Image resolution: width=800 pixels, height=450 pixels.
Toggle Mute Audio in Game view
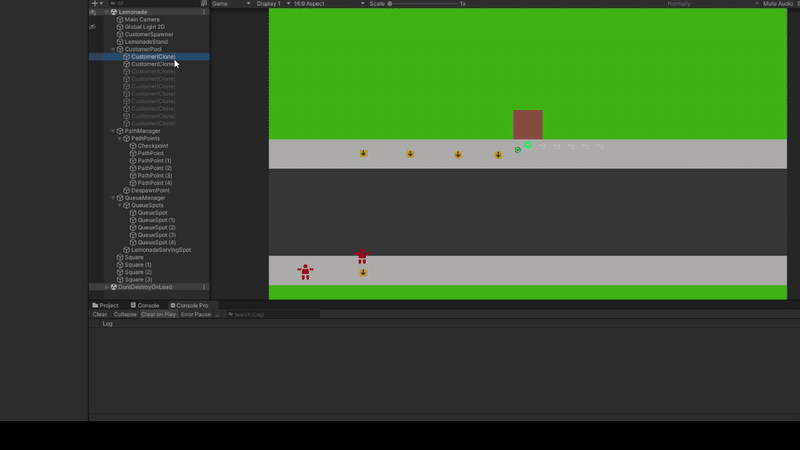coord(776,4)
